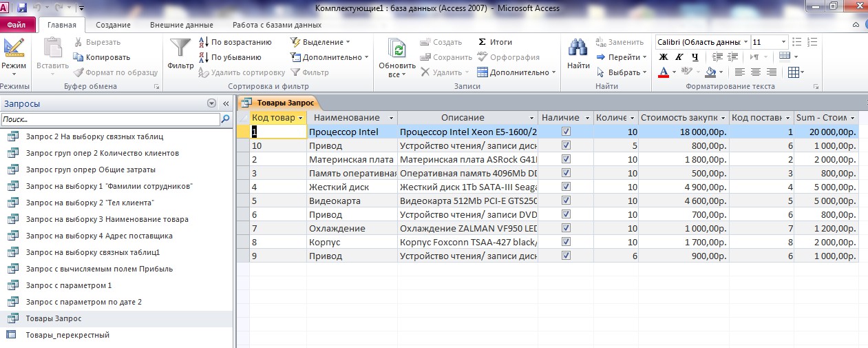Toggle Наличие checkbox for Охлаждение
This screenshot has height=348, width=868.
click(x=567, y=228)
